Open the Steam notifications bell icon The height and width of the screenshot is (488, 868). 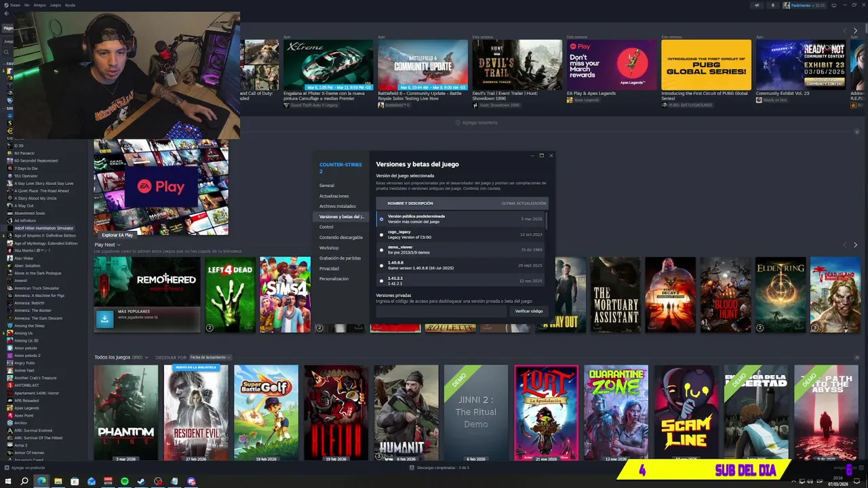click(x=772, y=5)
